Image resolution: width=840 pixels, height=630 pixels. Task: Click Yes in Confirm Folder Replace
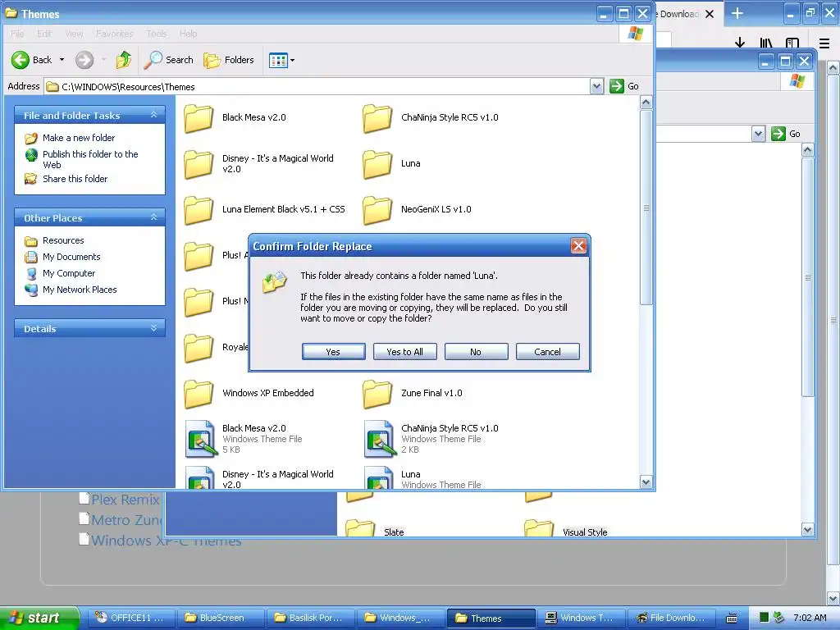click(333, 352)
